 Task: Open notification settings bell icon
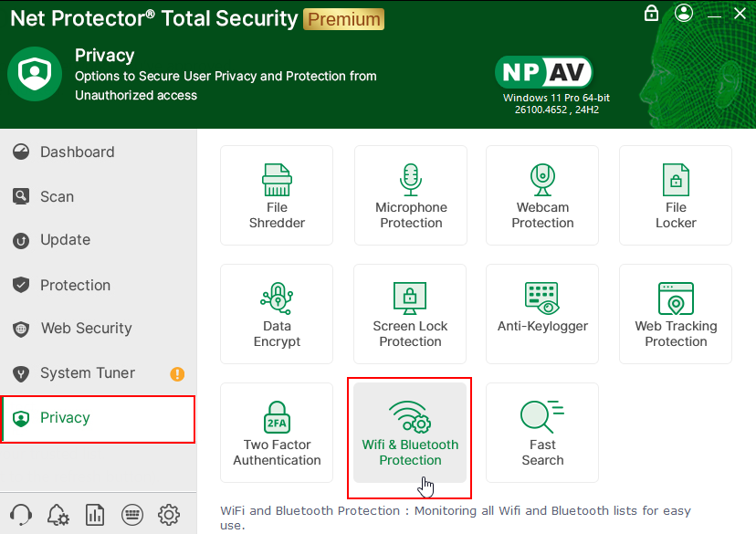[x=58, y=514]
